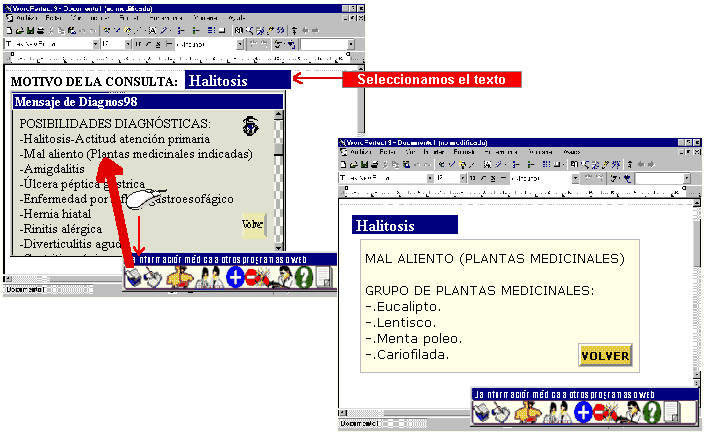Open Formato menu in Mal aliento window

click(x=464, y=152)
